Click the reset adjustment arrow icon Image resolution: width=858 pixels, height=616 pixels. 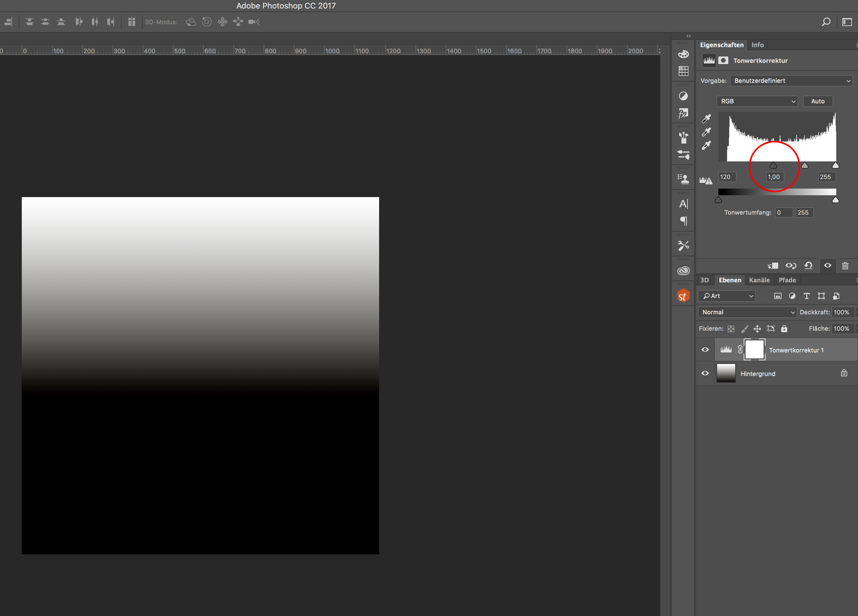[x=808, y=266]
